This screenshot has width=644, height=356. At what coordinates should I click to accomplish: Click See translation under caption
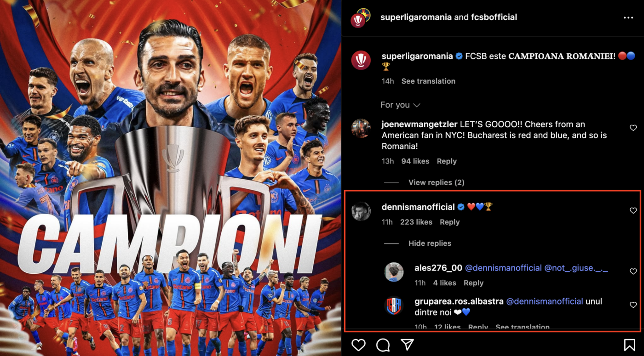pyautogui.click(x=428, y=81)
